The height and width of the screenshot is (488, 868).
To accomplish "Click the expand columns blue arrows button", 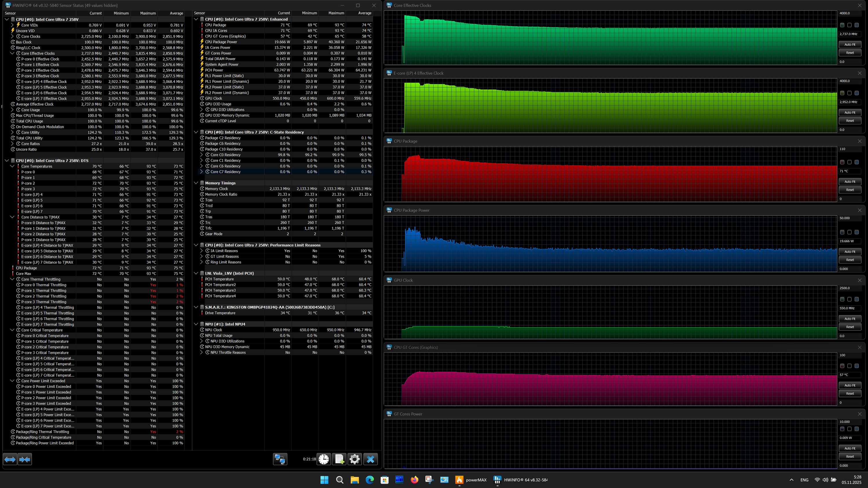I will pos(10,459).
